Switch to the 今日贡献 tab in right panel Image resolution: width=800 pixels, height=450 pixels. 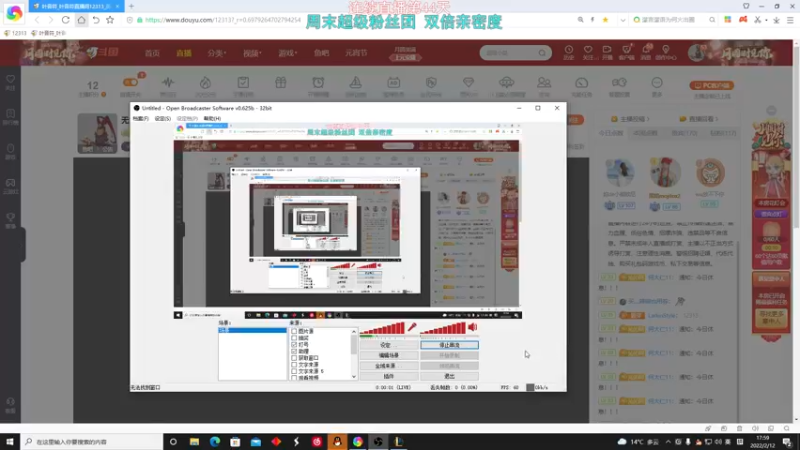[x=611, y=133]
